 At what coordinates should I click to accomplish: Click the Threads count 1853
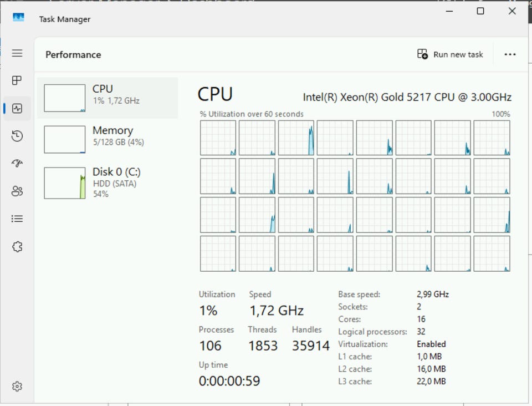(x=263, y=346)
